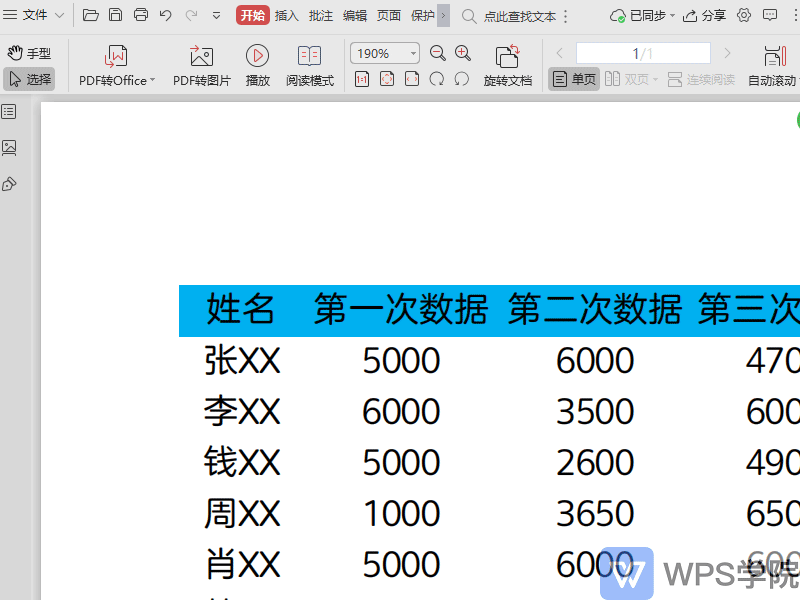The width and height of the screenshot is (800, 600).
Task: Click the name 李XX
Action: click(x=242, y=411)
